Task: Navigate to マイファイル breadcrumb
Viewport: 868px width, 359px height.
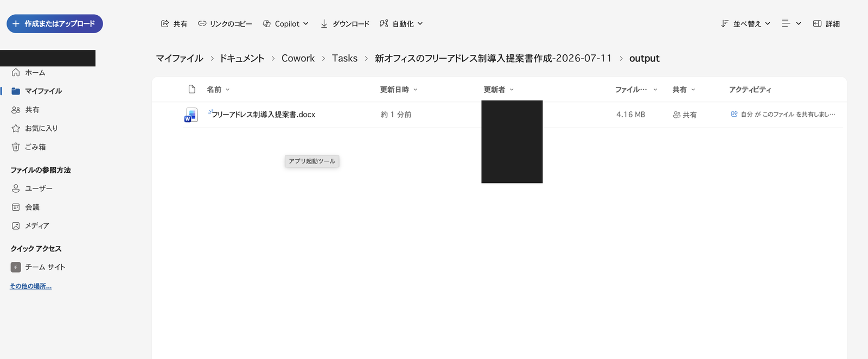Action: 180,58
